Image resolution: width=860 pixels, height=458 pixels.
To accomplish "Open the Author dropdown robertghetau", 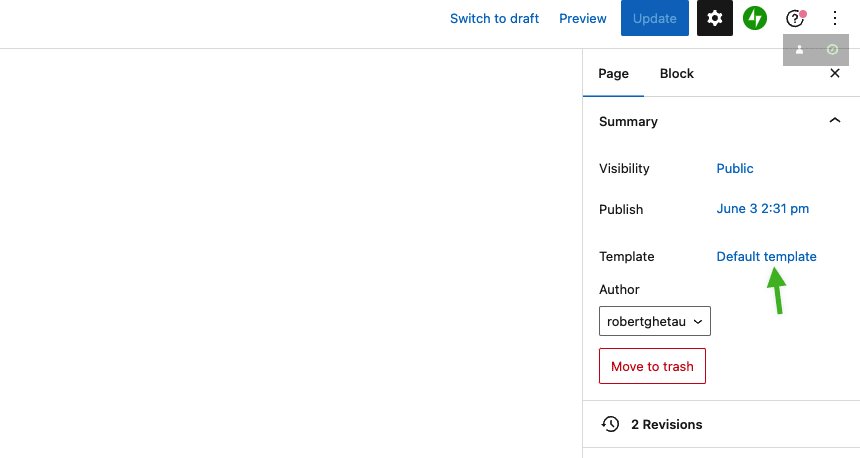I will pyautogui.click(x=654, y=321).
